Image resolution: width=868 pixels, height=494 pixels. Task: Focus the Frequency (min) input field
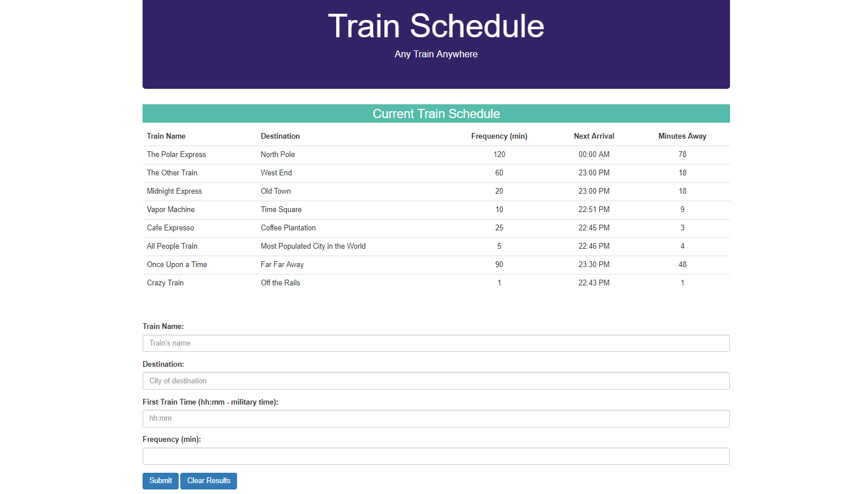tap(436, 456)
